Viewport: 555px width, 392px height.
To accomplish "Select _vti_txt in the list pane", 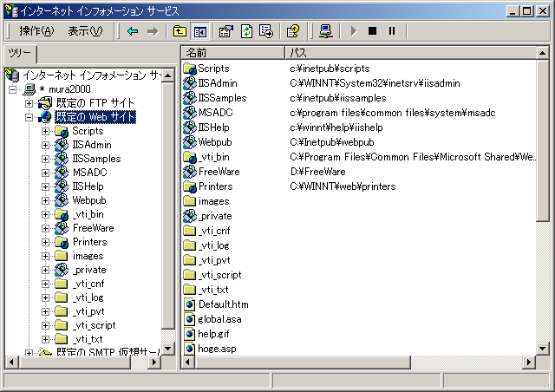I will pyautogui.click(x=213, y=290).
